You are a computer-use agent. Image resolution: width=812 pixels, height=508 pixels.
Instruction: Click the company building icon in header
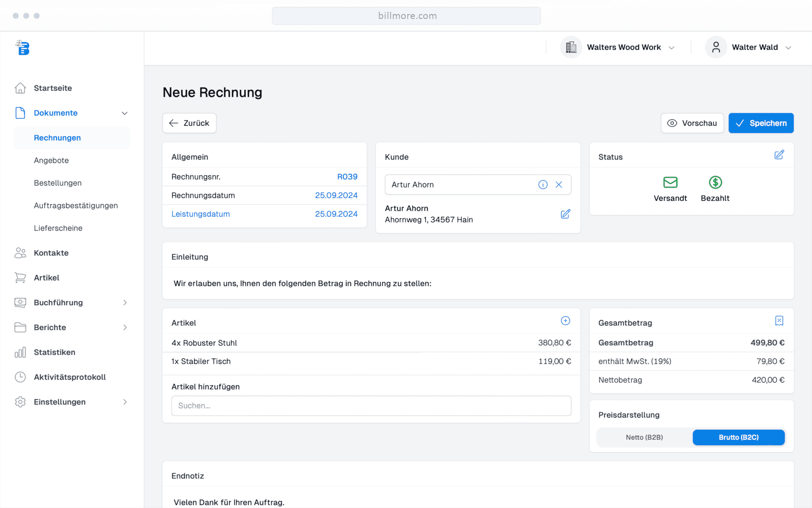(571, 47)
